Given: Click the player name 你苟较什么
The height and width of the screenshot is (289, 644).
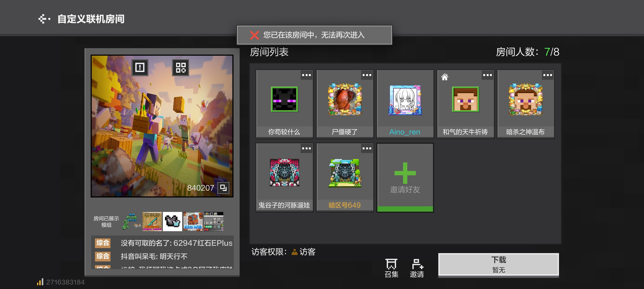Looking at the screenshot, I should pos(284,132).
